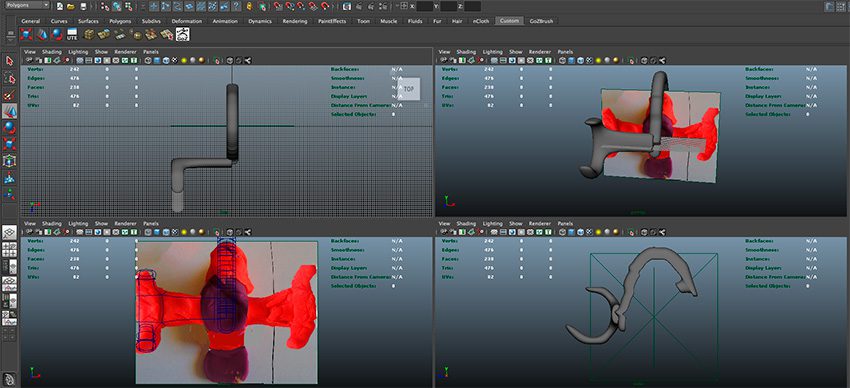Switch to the Rendering shelf tab
The width and height of the screenshot is (850, 388).
pos(295,21)
